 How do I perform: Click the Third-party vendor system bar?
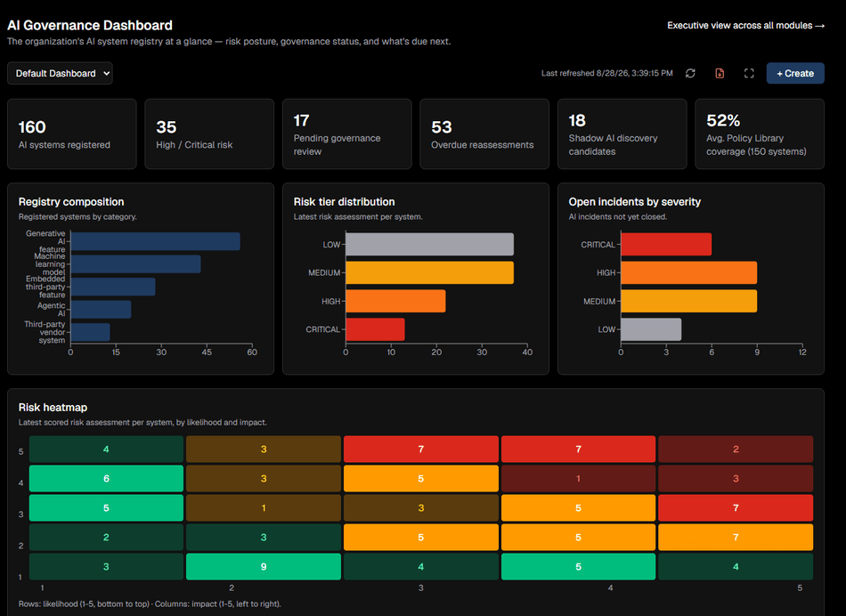pos(91,332)
